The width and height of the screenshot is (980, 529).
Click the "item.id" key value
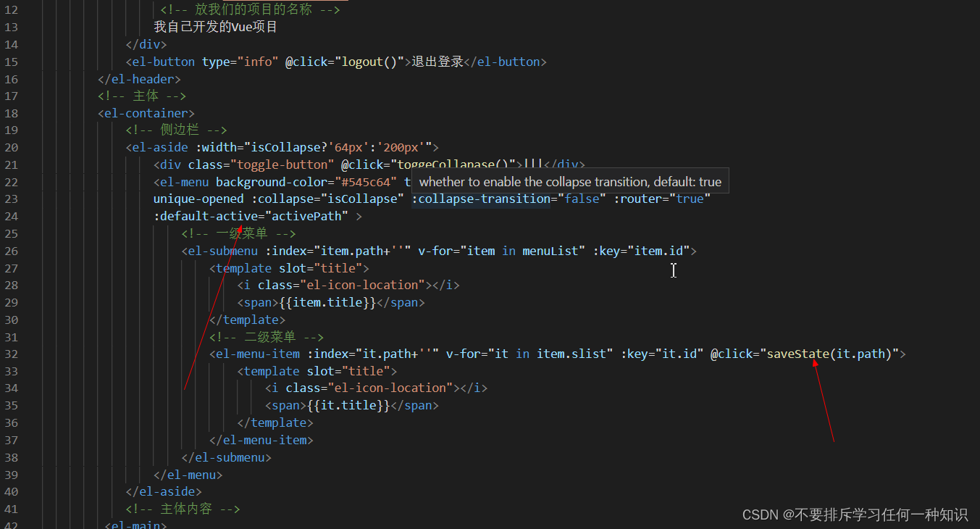(658, 251)
